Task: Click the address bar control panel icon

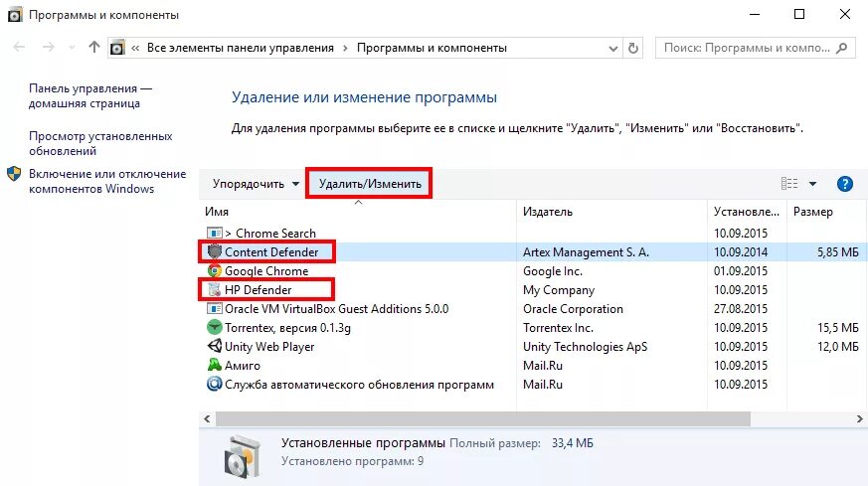Action: coord(117,48)
